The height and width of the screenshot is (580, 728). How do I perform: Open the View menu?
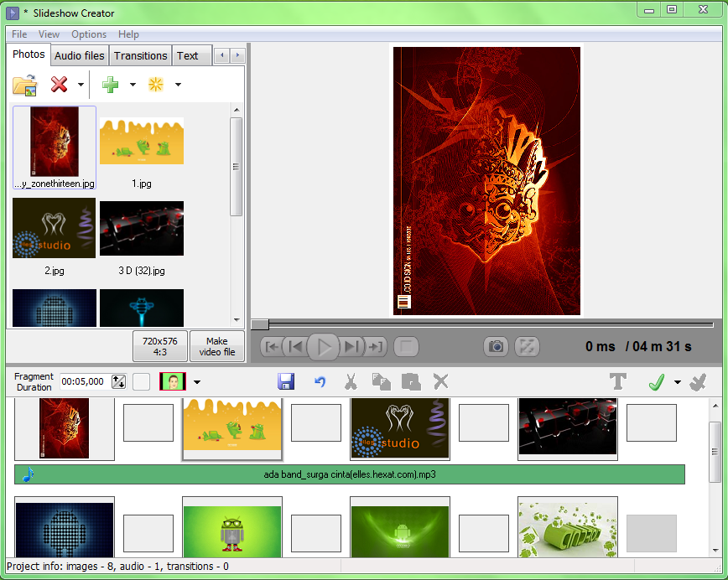click(x=49, y=34)
